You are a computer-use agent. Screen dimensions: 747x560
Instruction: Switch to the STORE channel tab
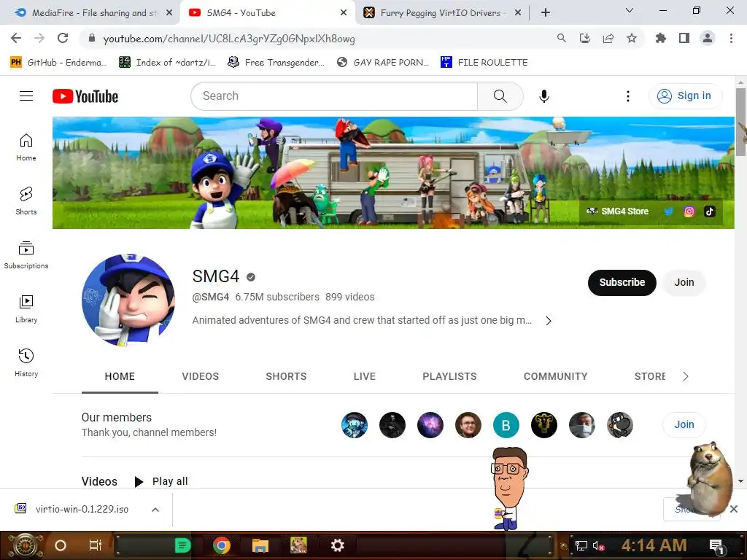click(650, 376)
